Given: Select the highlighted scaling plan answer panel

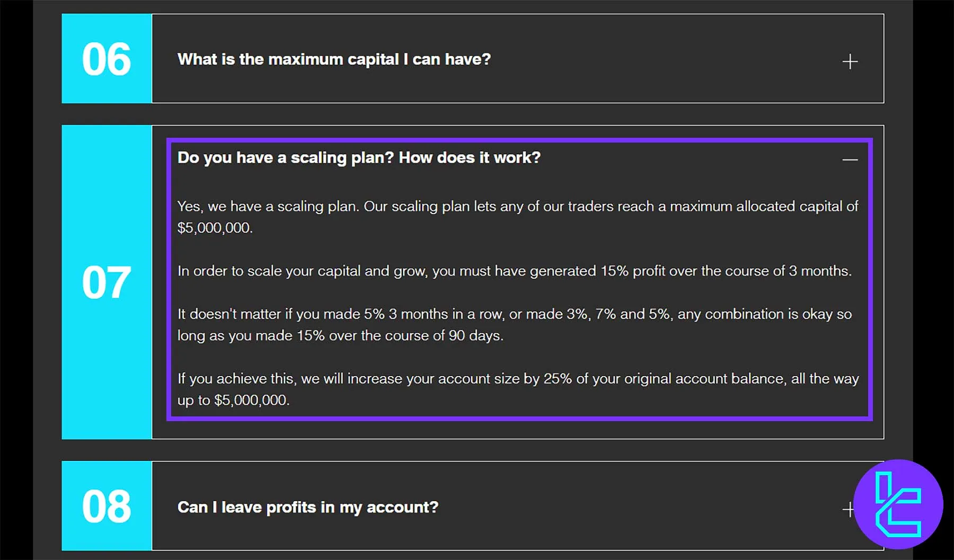Looking at the screenshot, I should click(x=519, y=280).
